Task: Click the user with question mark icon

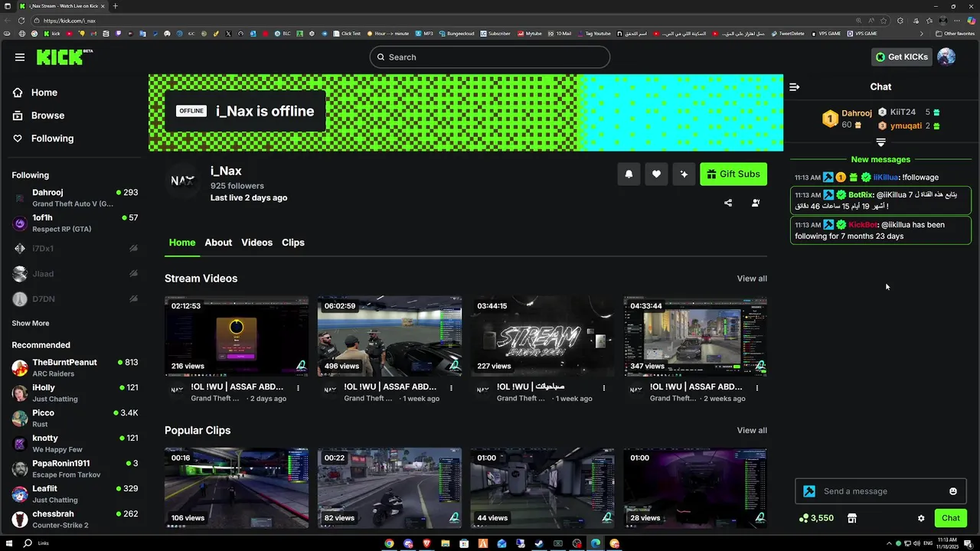Action: [756, 203]
